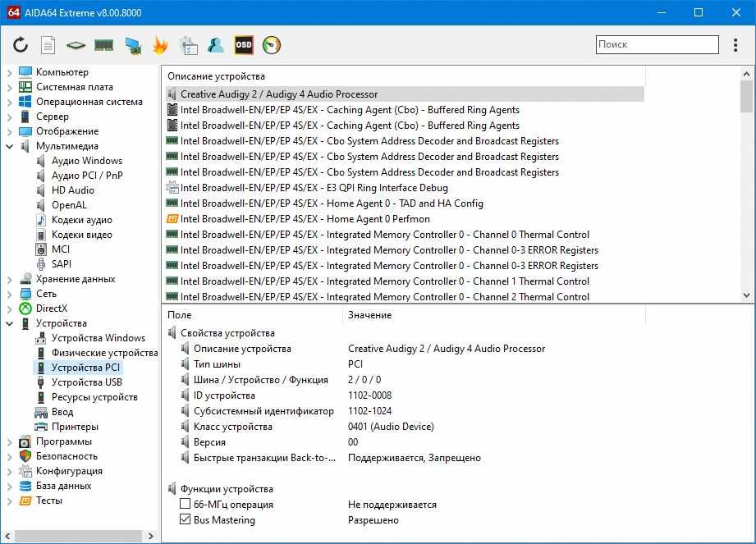
Task: Collapse the Мультимедиа tree node
Action: click(x=9, y=147)
